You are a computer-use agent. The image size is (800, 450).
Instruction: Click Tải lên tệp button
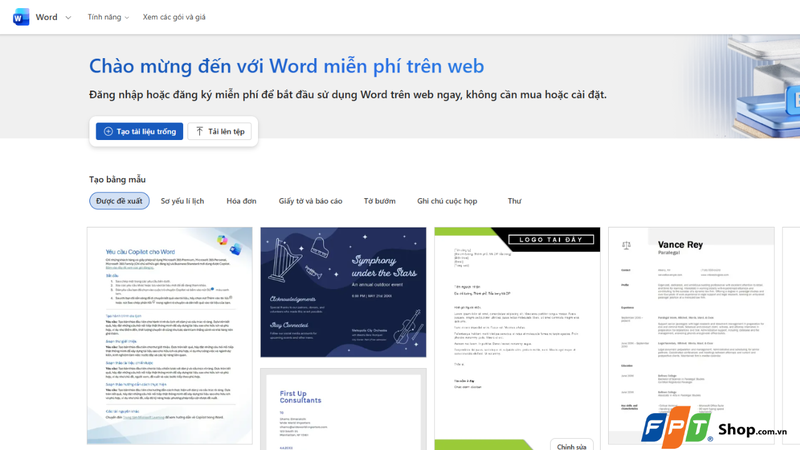(219, 131)
